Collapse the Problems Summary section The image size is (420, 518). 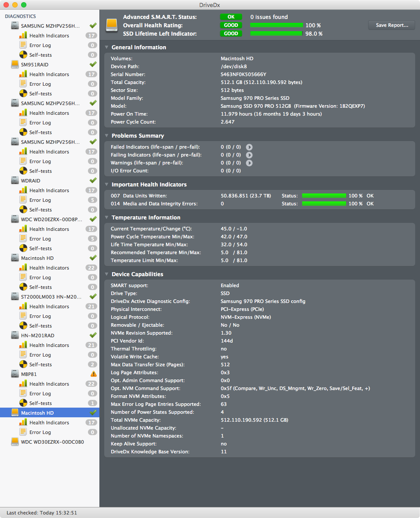107,136
